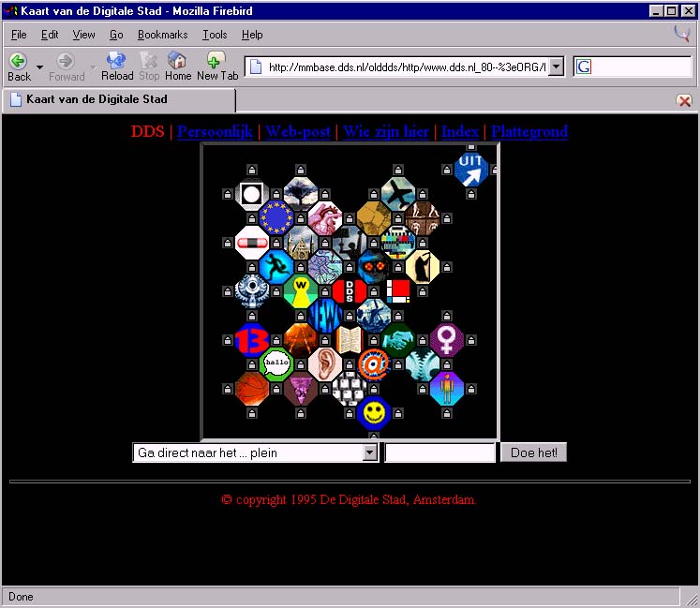The width and height of the screenshot is (700, 608).
Task: Open the Bookmarks menu
Action: 162,35
